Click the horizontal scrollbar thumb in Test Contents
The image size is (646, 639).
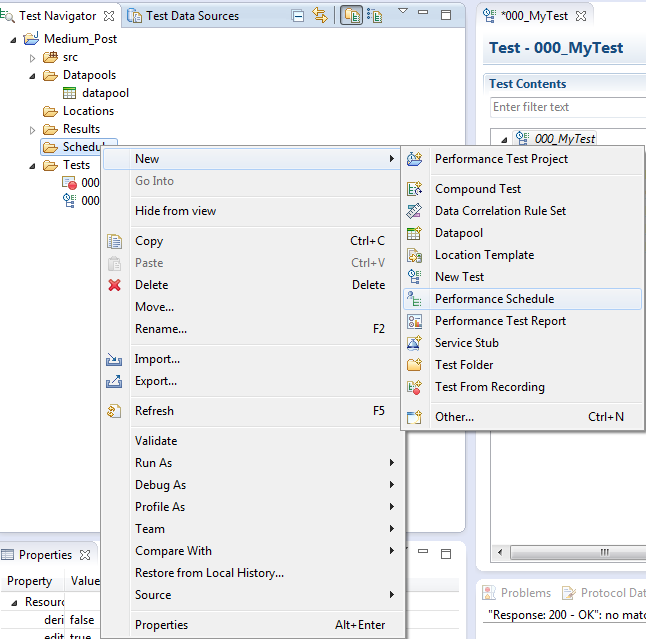pyautogui.click(x=578, y=552)
